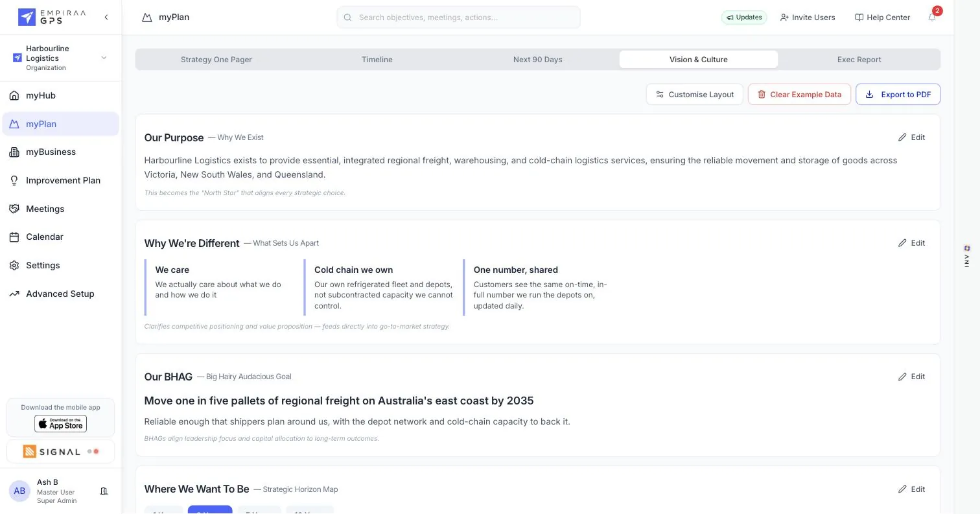
Task: Select the Vision & Culture tab
Action: tap(699, 59)
